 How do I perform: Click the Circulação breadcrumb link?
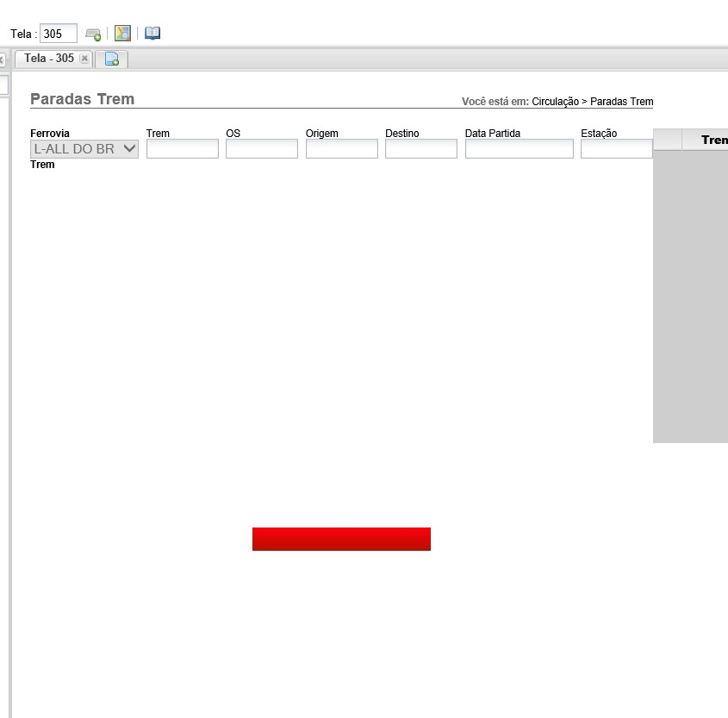point(556,102)
